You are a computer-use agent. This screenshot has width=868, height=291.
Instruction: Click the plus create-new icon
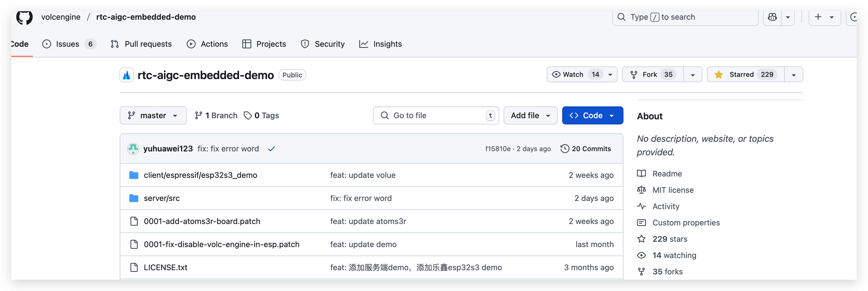pyautogui.click(x=818, y=17)
